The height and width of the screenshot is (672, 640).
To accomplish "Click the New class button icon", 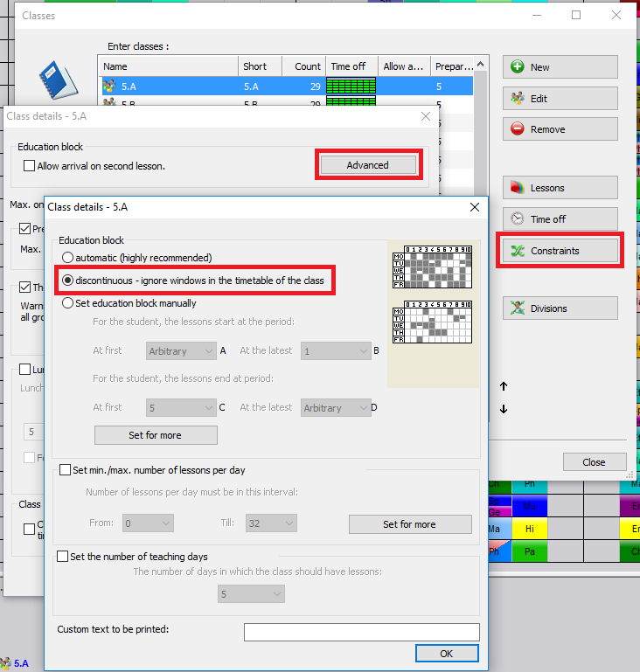I will (x=518, y=67).
